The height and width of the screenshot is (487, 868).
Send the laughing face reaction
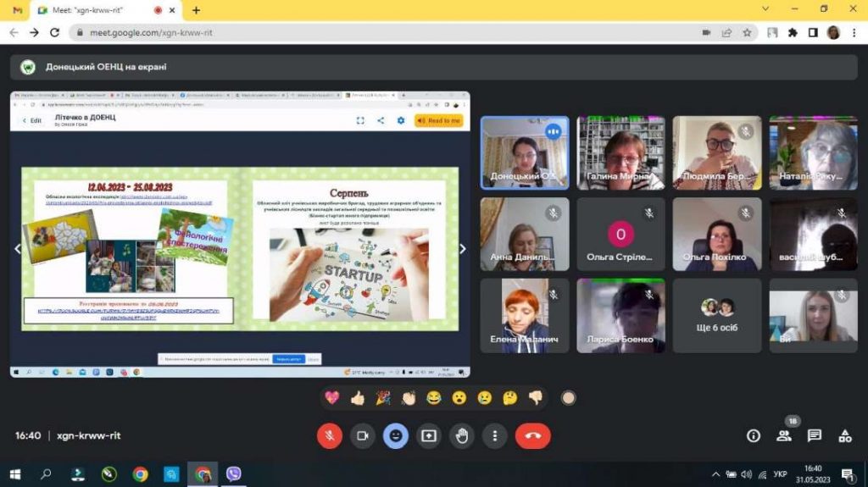click(434, 398)
